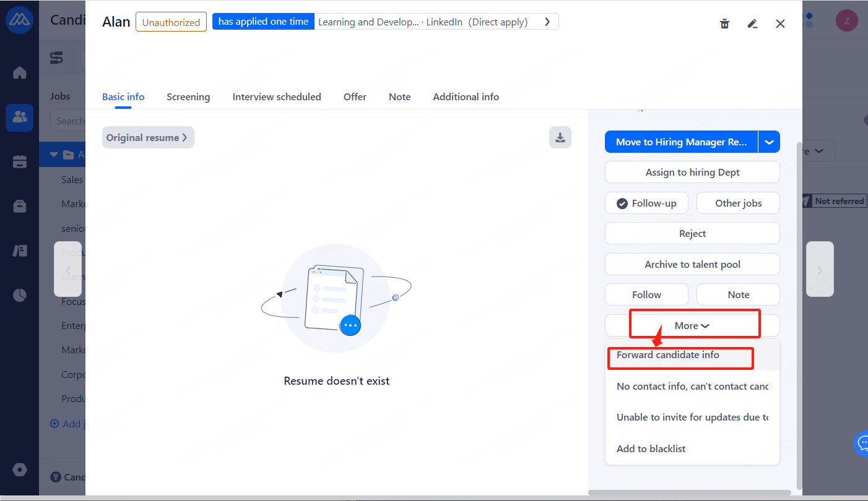Select Forward candidate info menu option
This screenshot has height=501, width=868.
668,355
